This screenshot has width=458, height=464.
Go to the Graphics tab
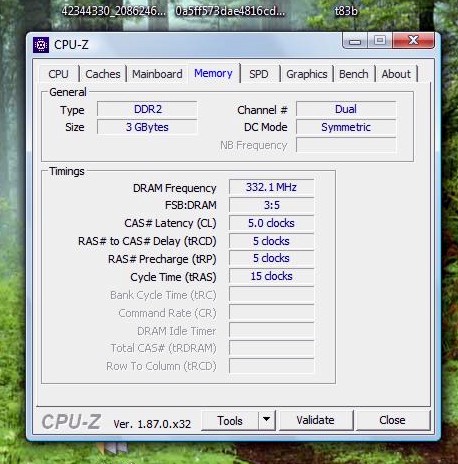[307, 74]
